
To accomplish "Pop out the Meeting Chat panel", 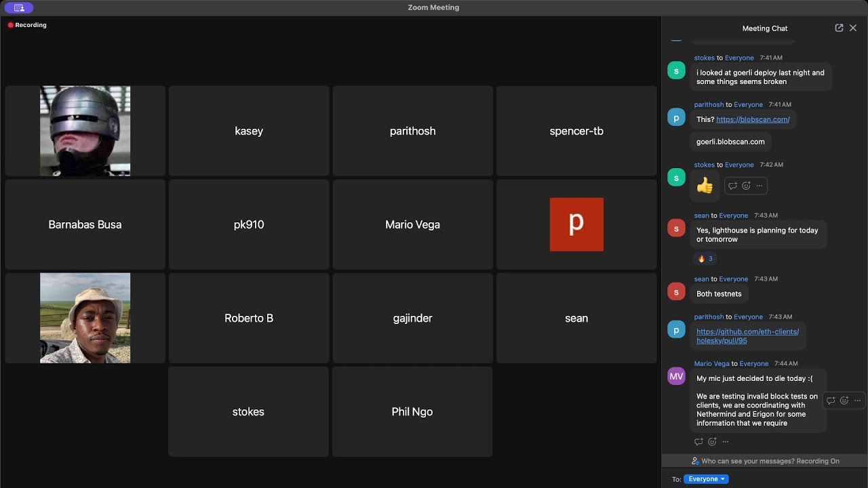I will pyautogui.click(x=839, y=28).
